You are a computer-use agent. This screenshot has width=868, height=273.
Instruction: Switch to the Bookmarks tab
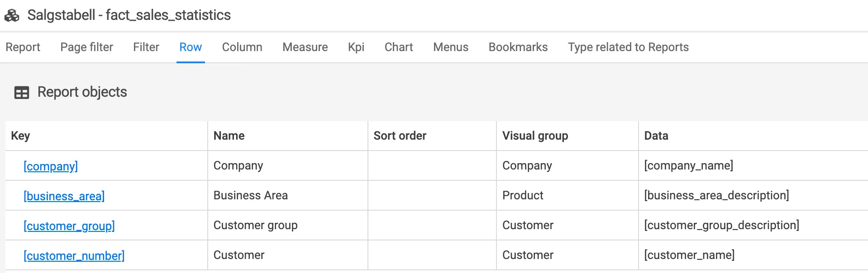click(518, 47)
